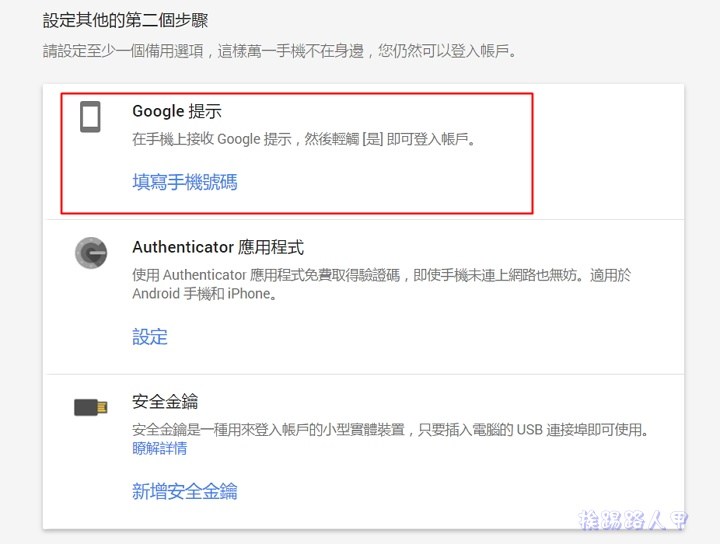Open the 填寫手機號碼 link
The width and height of the screenshot is (720, 544).
(x=185, y=182)
